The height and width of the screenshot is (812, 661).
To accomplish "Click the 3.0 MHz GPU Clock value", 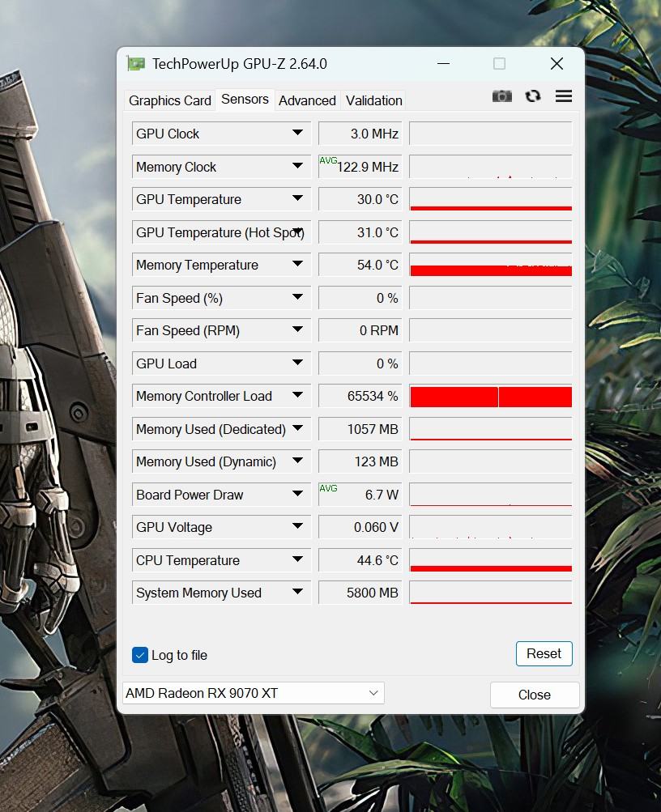I will (x=360, y=134).
